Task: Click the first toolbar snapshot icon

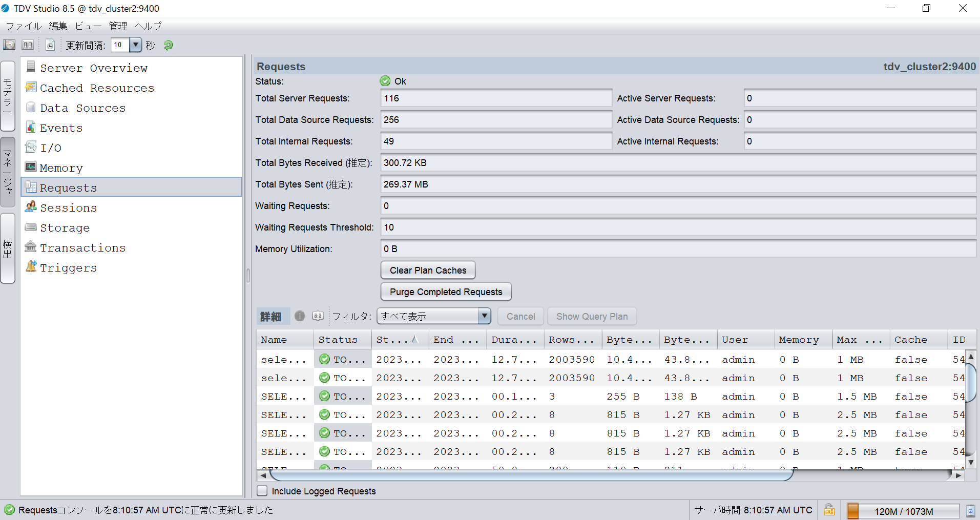Action: click(x=9, y=45)
